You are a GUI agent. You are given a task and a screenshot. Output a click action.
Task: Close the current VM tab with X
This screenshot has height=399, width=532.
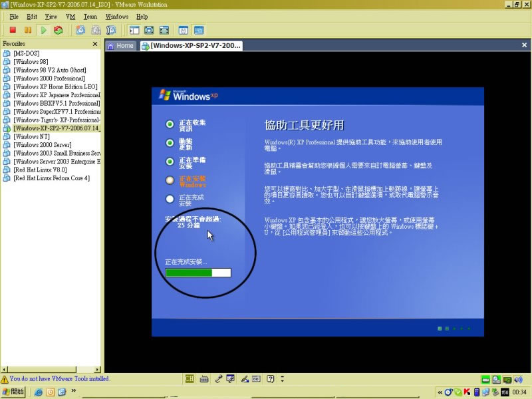point(524,45)
